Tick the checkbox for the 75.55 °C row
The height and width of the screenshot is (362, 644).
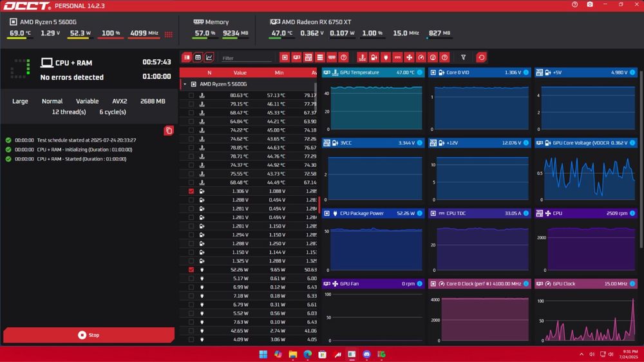click(x=191, y=174)
